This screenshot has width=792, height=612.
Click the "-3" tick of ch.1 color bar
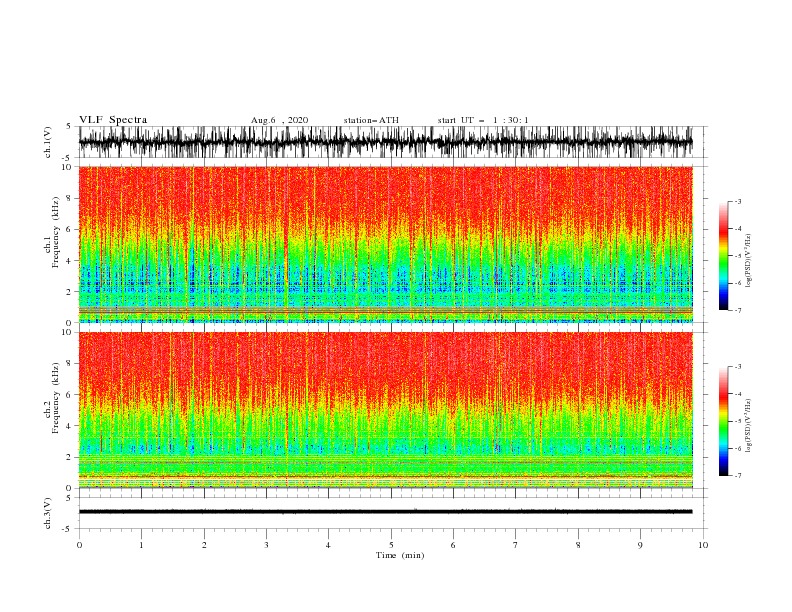pyautogui.click(x=738, y=202)
